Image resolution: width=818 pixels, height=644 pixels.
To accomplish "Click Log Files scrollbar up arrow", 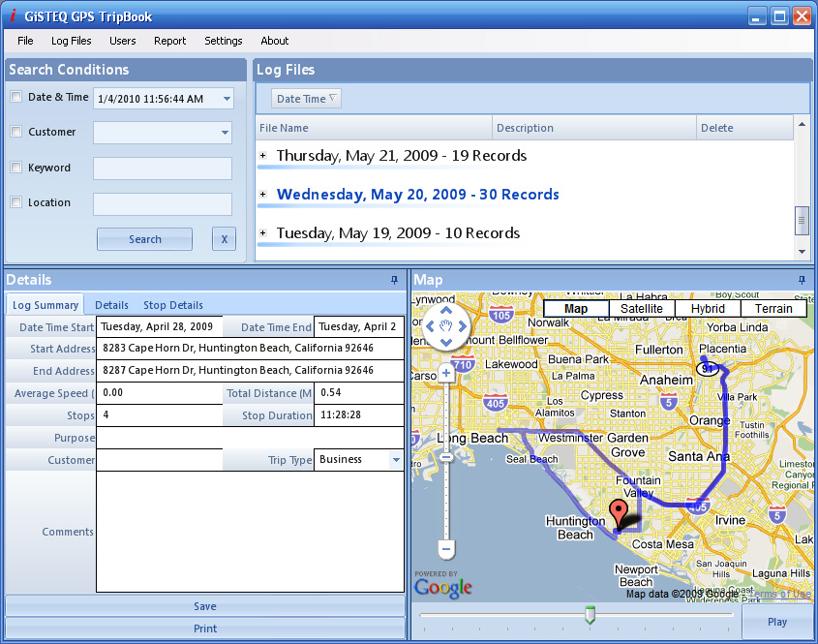I will (x=802, y=124).
